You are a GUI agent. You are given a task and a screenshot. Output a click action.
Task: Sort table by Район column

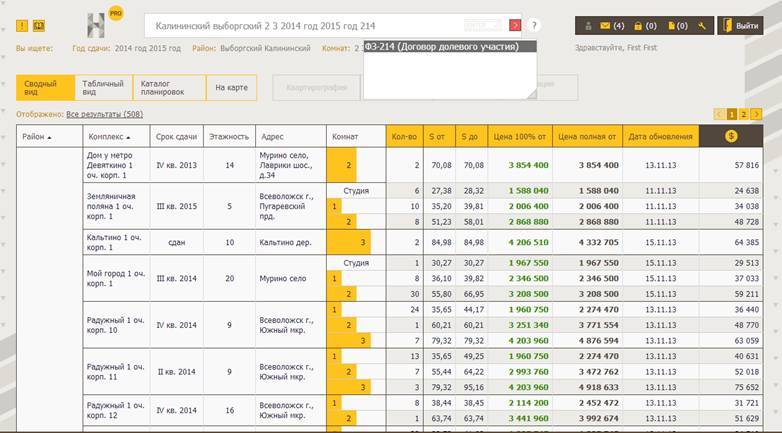[x=49, y=136]
